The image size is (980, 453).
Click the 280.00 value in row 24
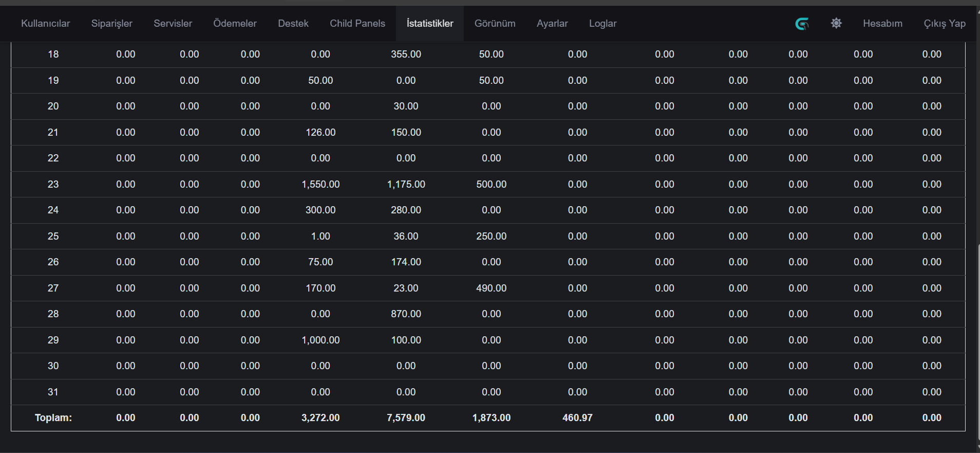click(x=406, y=210)
